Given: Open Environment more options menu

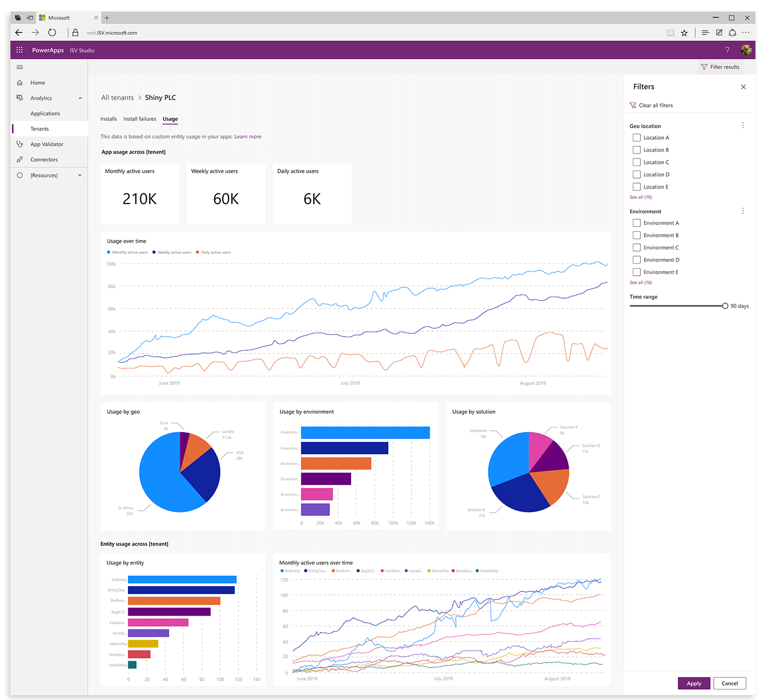Looking at the screenshot, I should point(743,211).
